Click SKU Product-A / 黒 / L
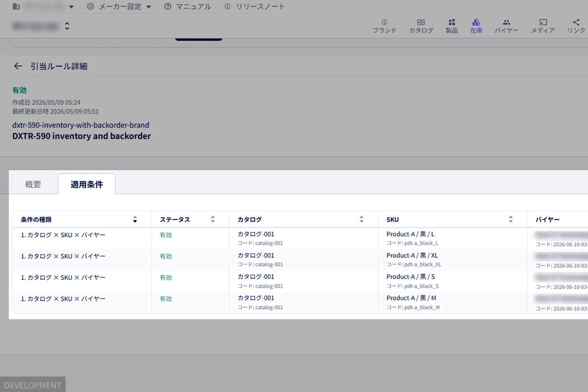The height and width of the screenshot is (392, 588). tap(411, 234)
